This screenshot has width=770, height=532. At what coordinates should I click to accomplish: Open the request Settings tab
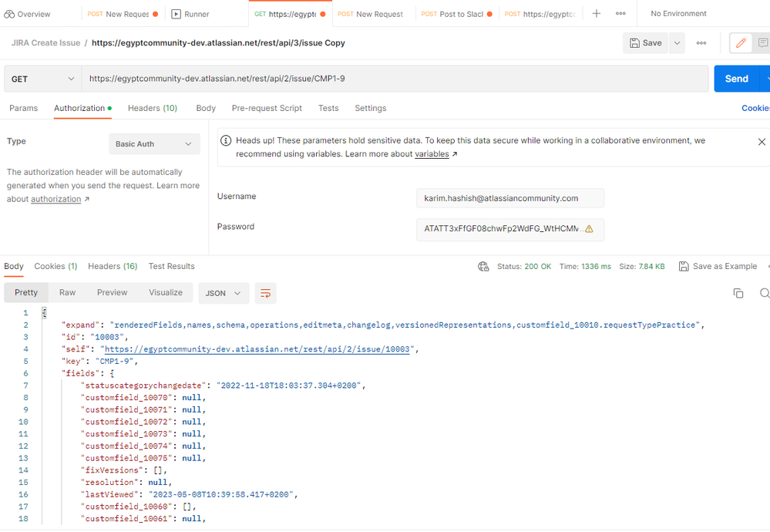370,108
